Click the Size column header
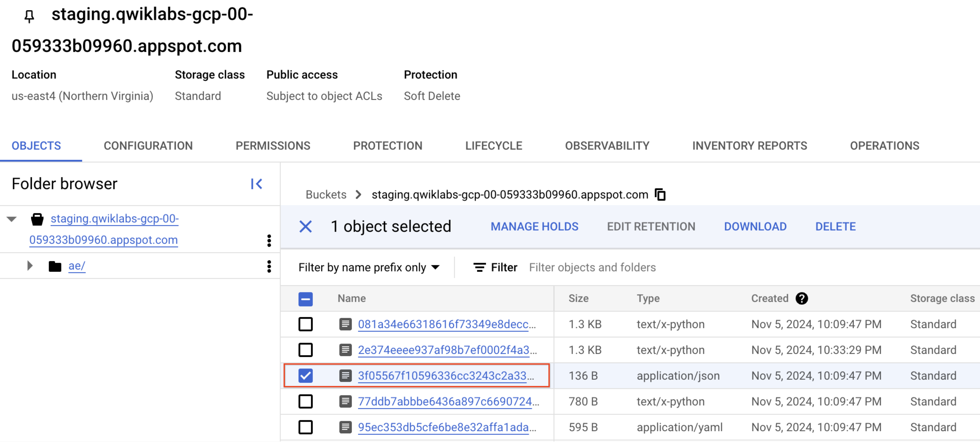The image size is (980, 442). [578, 299]
